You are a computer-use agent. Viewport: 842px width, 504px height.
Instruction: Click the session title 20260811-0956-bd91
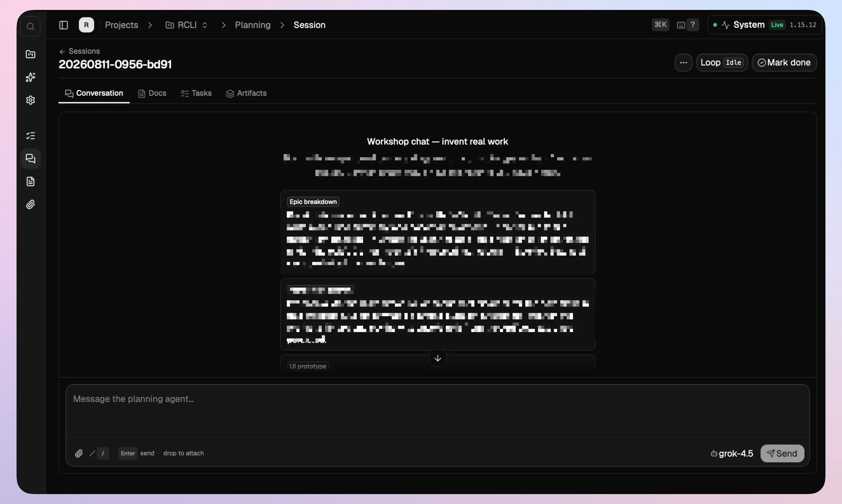pyautogui.click(x=115, y=64)
